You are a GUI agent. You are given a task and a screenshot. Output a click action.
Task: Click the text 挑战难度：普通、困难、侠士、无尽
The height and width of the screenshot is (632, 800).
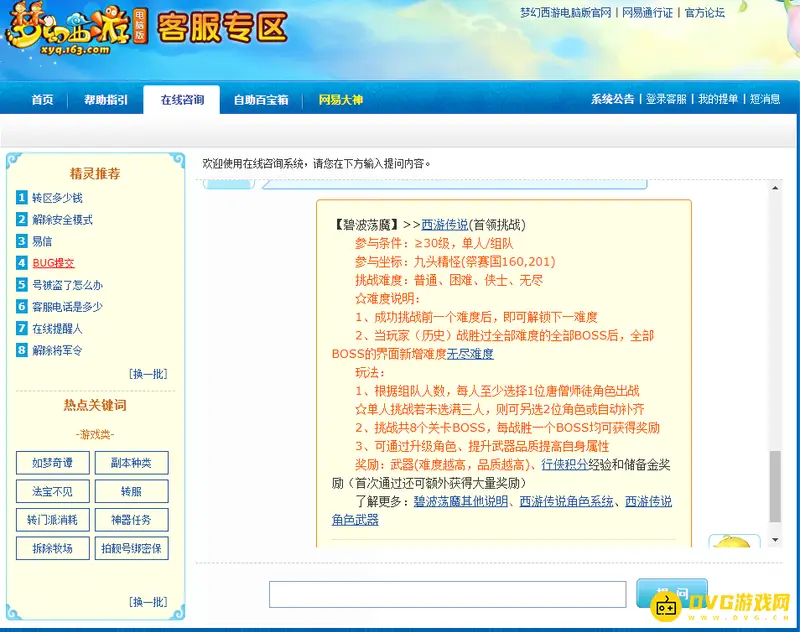tap(449, 280)
